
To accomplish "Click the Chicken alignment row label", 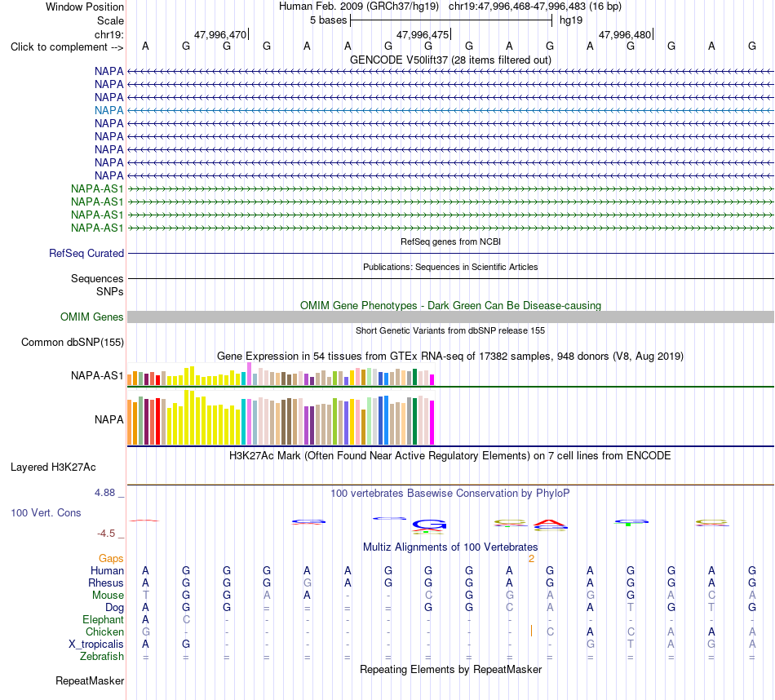I will [x=104, y=631].
